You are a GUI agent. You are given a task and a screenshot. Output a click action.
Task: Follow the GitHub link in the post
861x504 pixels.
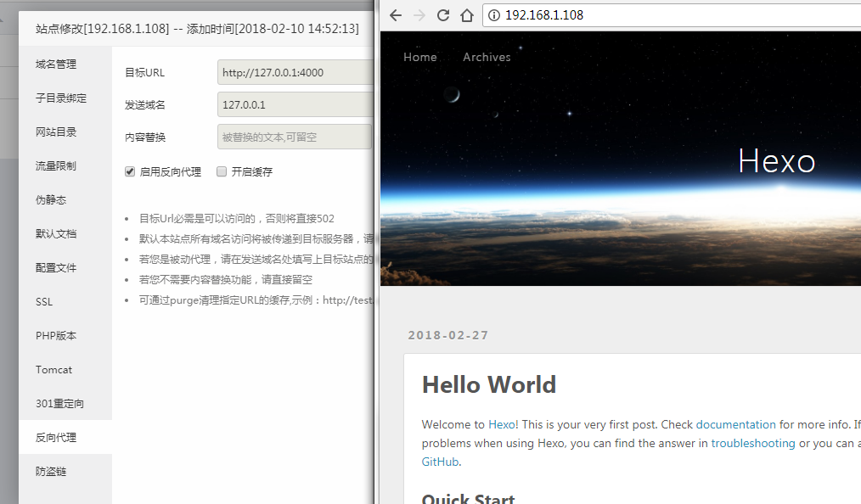pyautogui.click(x=440, y=462)
